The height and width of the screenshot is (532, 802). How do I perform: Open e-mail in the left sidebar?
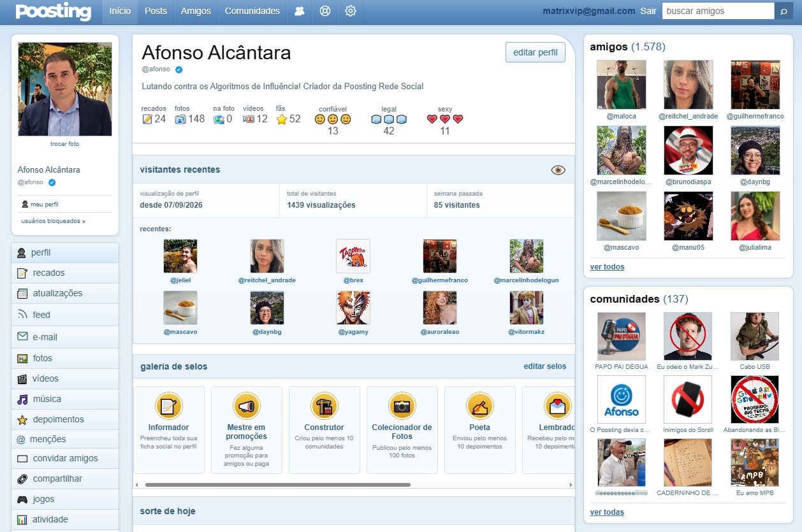65,336
